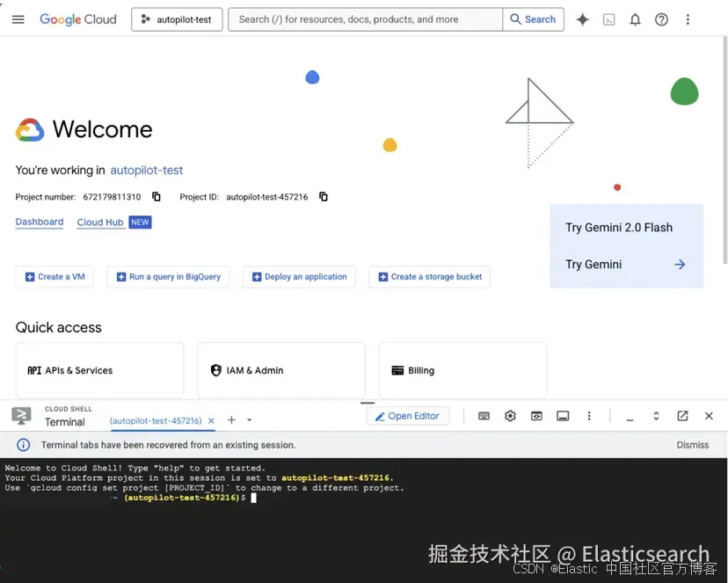Click the NEW badge beside Cloud Hub
Image resolution: width=728 pixels, height=583 pixels.
point(140,222)
